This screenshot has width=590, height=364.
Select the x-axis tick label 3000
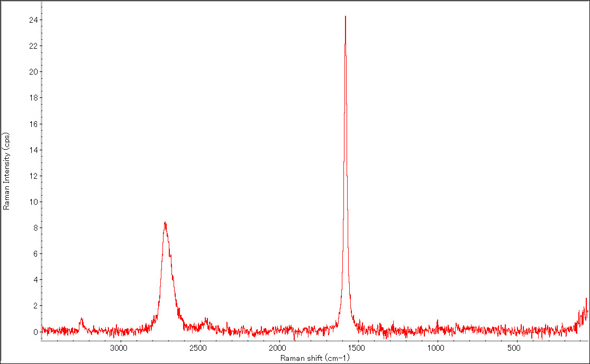coord(119,348)
